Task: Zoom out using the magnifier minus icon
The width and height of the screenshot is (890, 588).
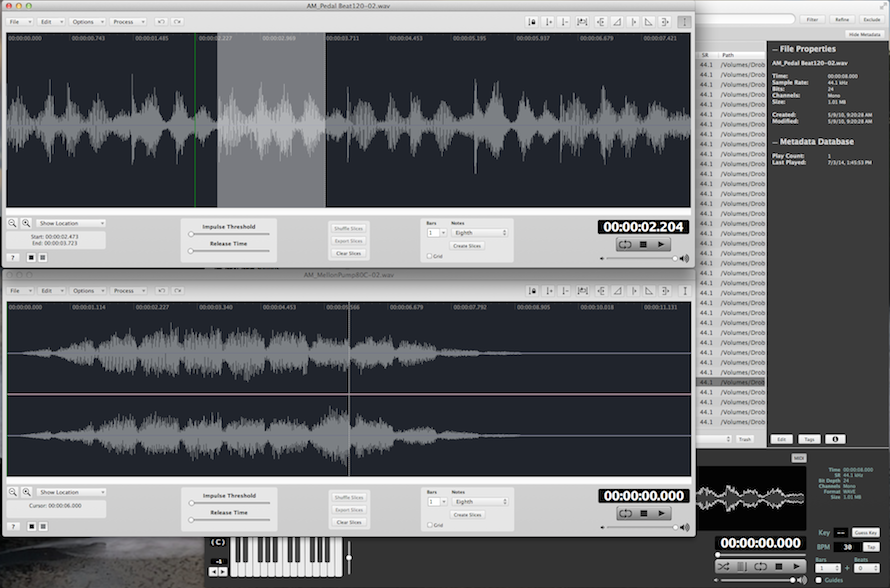Action: tap(13, 224)
